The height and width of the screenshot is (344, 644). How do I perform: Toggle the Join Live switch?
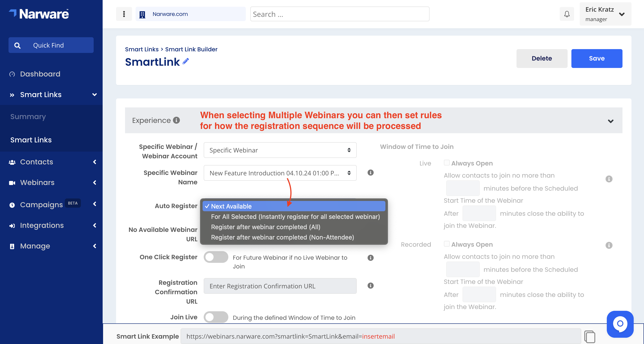click(216, 317)
